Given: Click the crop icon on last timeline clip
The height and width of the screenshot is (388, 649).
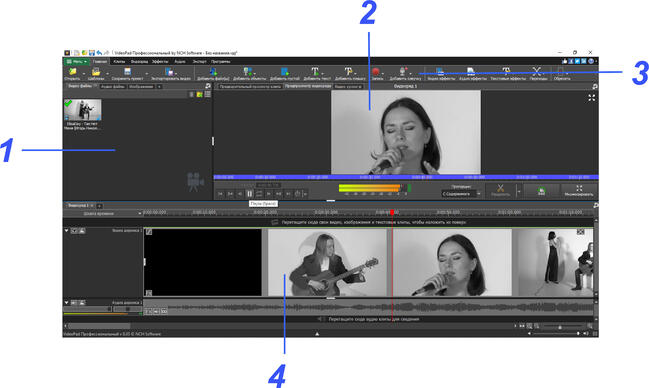Looking at the screenshot, I should tap(580, 232).
